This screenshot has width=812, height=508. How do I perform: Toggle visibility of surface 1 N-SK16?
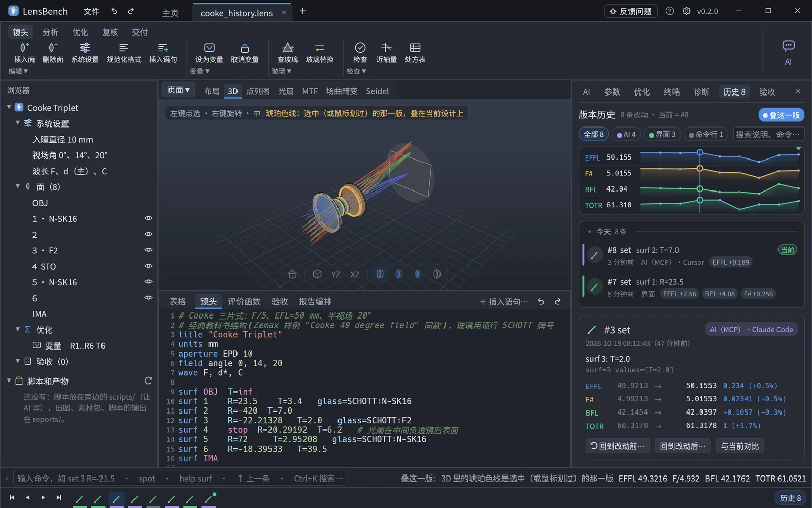tap(148, 218)
